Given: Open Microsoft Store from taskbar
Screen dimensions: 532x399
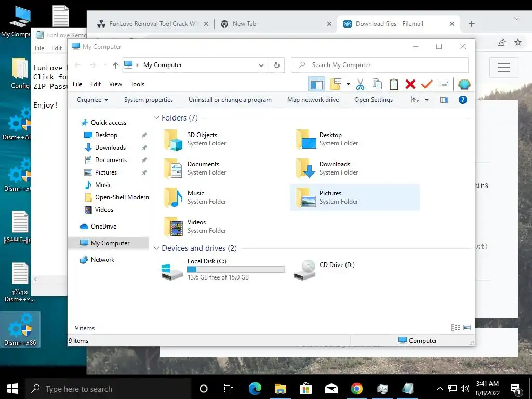Looking at the screenshot, I should (305, 389).
